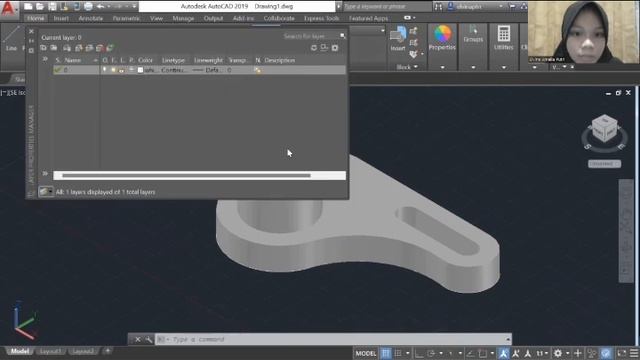Click the Undo arrow icon
The image size is (640, 360).
coord(100,7)
